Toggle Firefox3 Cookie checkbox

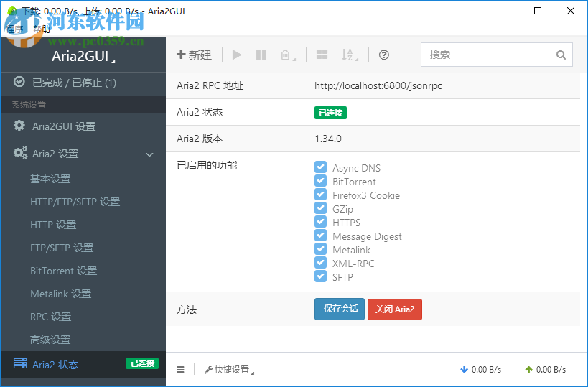coord(320,195)
